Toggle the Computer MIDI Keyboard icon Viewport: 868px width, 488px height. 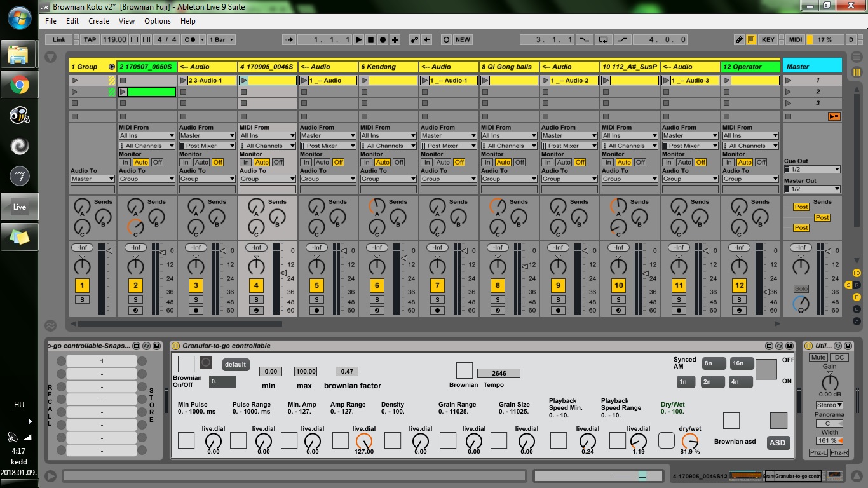click(x=751, y=39)
